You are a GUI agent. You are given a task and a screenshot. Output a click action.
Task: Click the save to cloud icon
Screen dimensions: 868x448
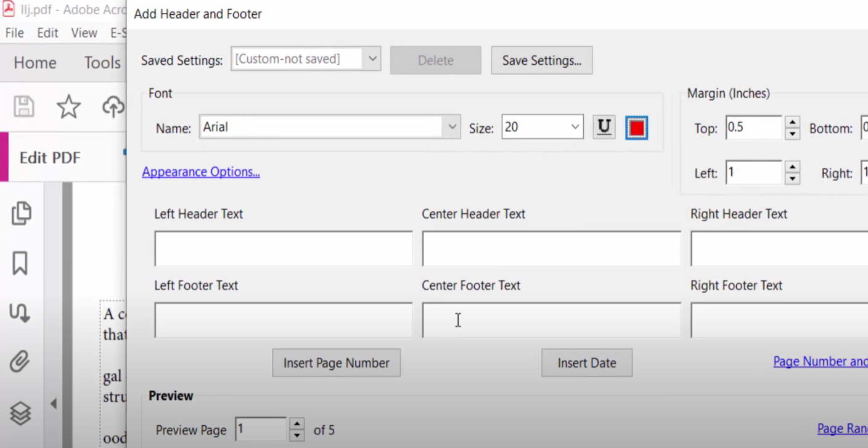pos(113,106)
